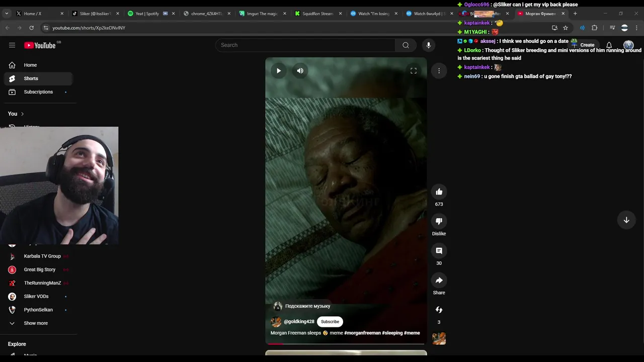Click the media control icon in the toolbar
Viewport: 644px width, 362px height.
[x=612, y=28]
